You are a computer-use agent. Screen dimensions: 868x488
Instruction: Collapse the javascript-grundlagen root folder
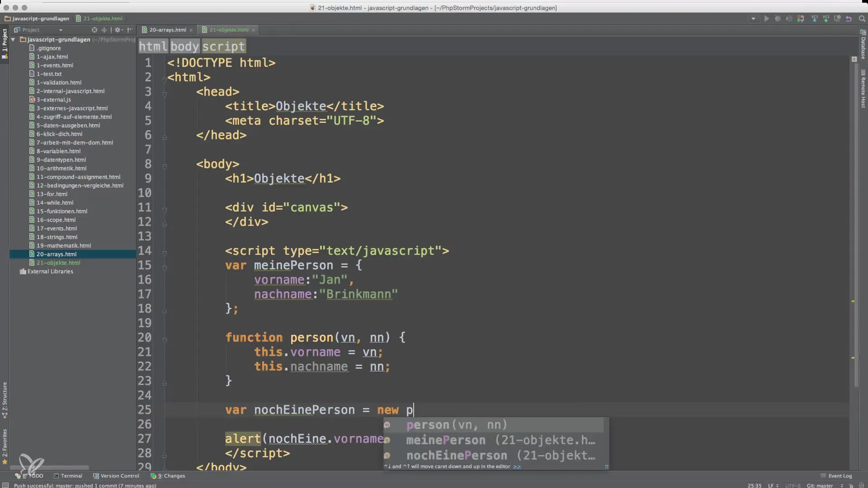click(13, 40)
